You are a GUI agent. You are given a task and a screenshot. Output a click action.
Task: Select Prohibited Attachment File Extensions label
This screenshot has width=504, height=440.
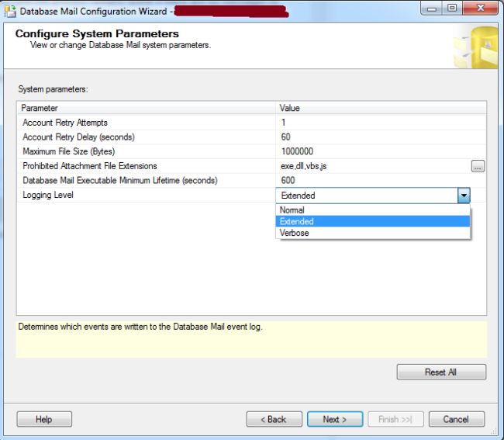[x=90, y=166]
